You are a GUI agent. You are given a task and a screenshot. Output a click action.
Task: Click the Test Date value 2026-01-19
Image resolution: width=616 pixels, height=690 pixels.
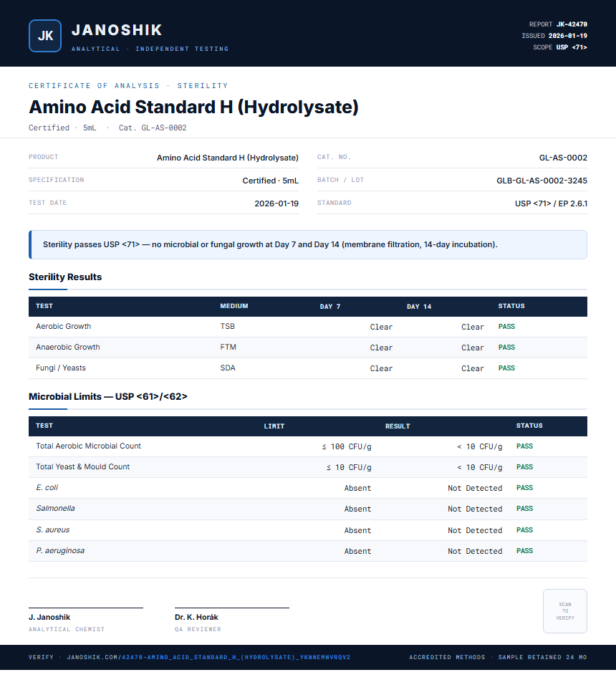tap(276, 203)
